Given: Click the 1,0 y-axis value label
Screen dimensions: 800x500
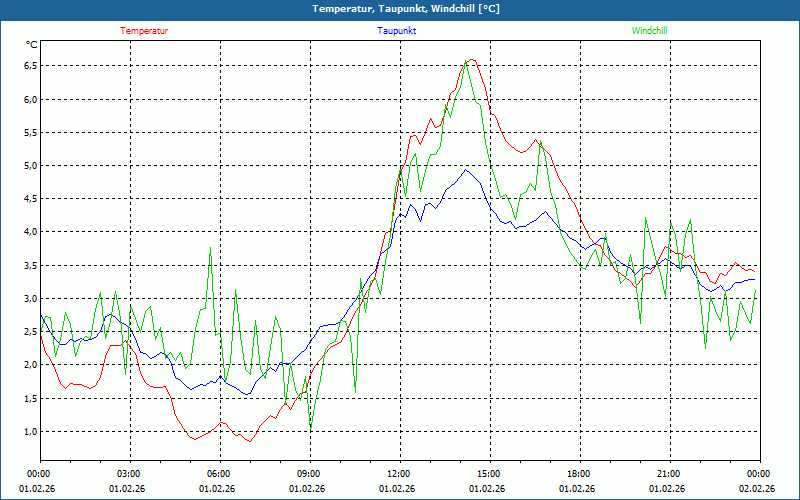Looking at the screenshot, I should pyautogui.click(x=30, y=432).
